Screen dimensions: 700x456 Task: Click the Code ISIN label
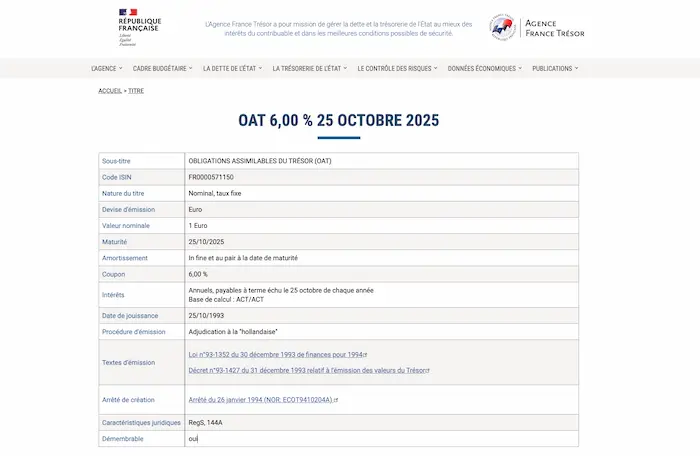point(117,177)
